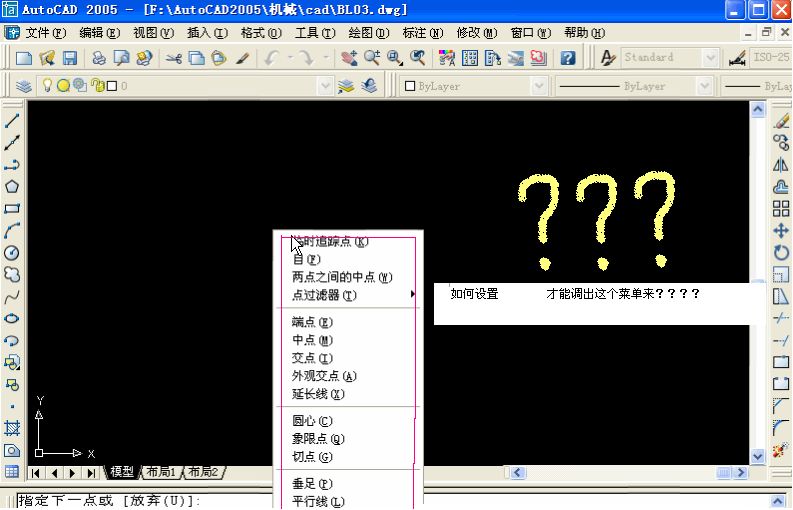Select the Revision Cloud tool
The height and width of the screenshot is (510, 793).
(12, 275)
